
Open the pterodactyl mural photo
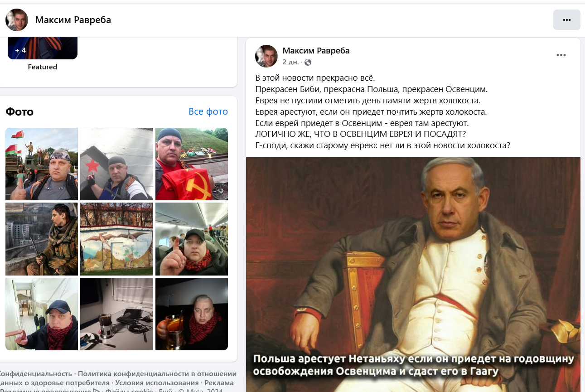click(x=116, y=239)
